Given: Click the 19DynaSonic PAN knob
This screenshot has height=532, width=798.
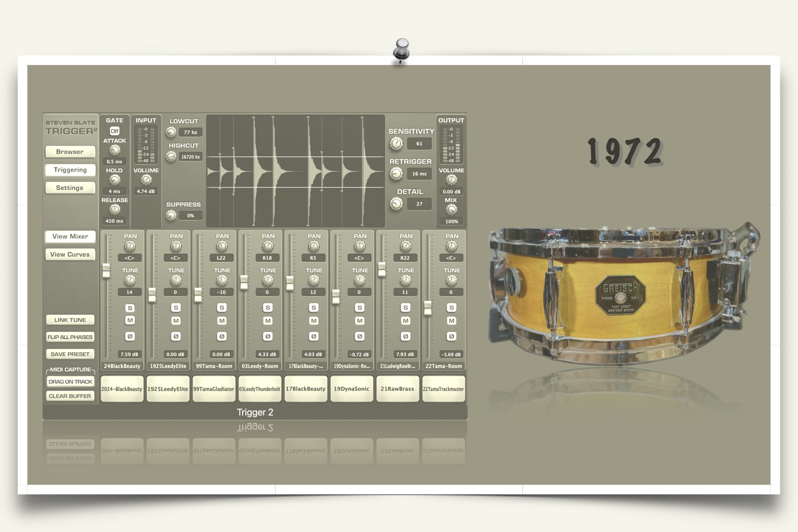Looking at the screenshot, I should click(x=360, y=246).
